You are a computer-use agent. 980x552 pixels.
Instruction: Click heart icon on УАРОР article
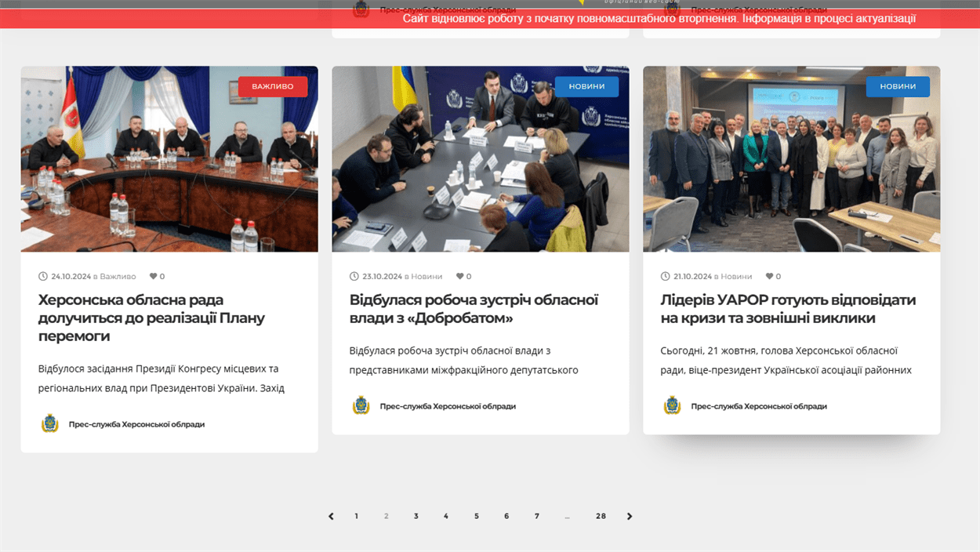769,277
